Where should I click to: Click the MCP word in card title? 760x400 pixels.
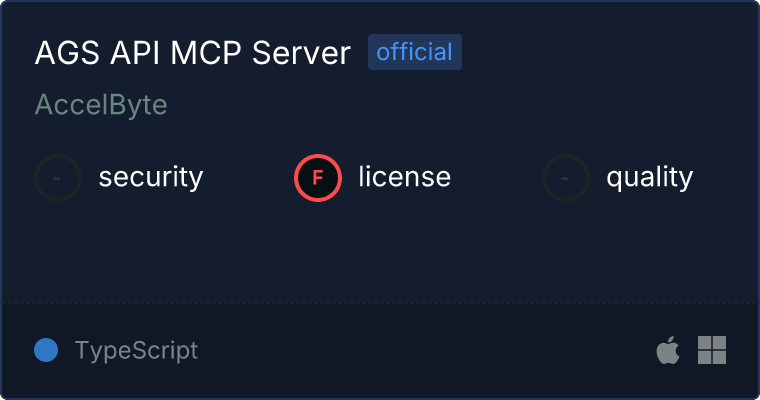click(206, 52)
